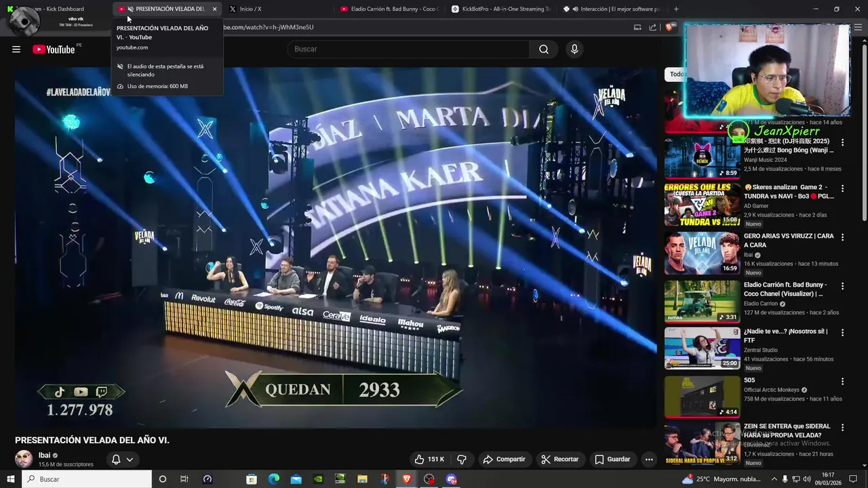Switch to the KickBotPro tab
The image size is (868, 488).
click(x=500, y=9)
